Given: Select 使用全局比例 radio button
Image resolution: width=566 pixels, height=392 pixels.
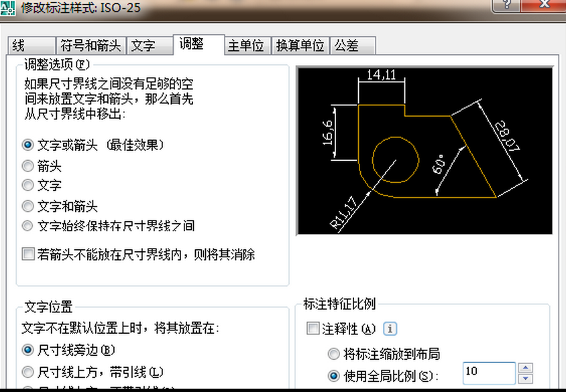Looking at the screenshot, I should click(333, 375).
